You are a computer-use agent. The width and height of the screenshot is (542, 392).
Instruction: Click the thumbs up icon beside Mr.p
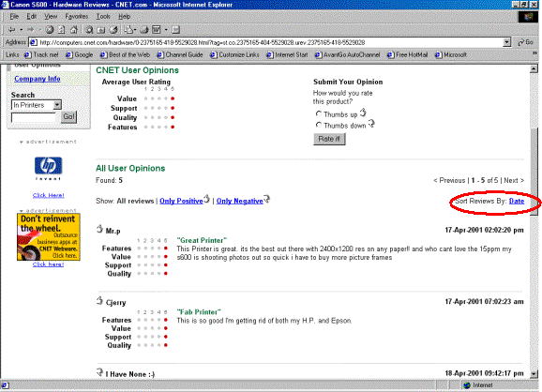coord(99,229)
